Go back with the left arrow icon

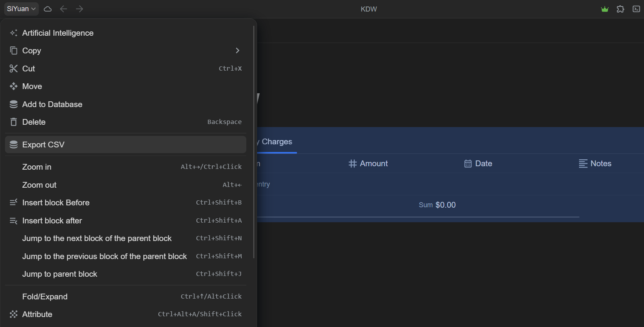[63, 9]
